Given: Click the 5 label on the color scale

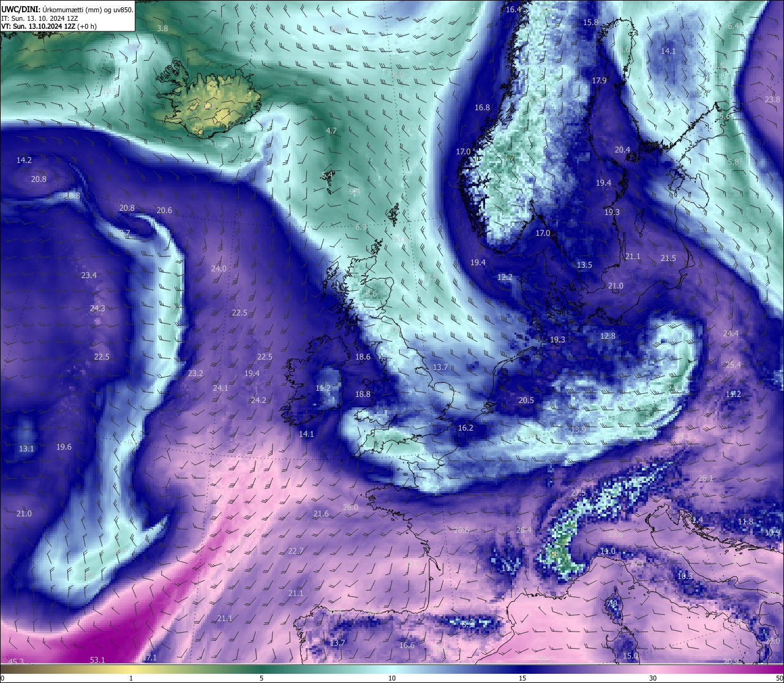Looking at the screenshot, I should (x=262, y=678).
